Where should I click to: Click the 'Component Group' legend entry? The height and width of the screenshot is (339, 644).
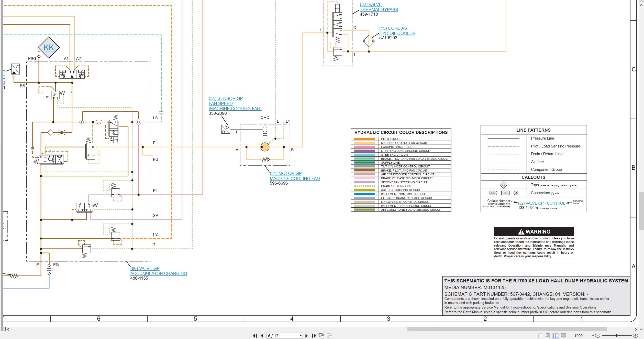[546, 169]
